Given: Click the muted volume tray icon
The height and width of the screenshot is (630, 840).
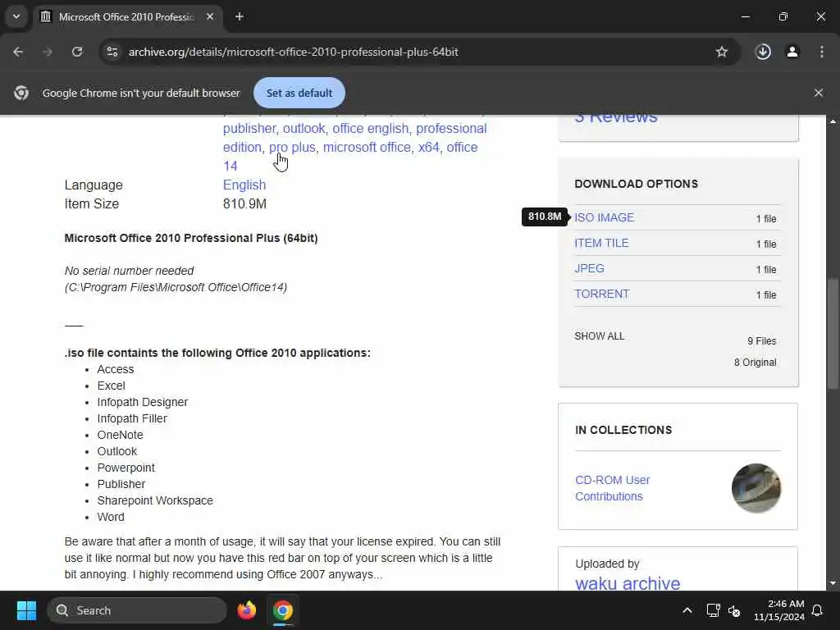Looking at the screenshot, I should click(734, 610).
